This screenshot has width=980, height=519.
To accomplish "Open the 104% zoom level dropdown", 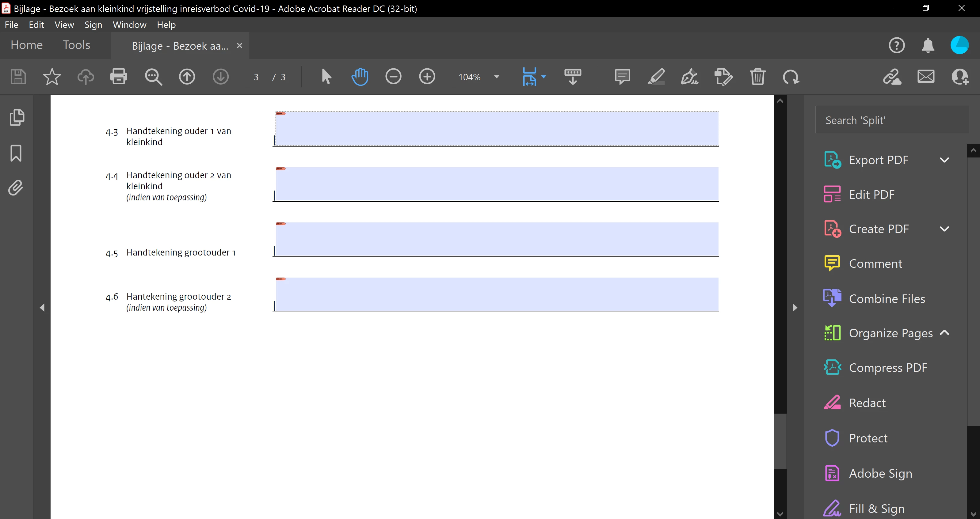I will 497,77.
